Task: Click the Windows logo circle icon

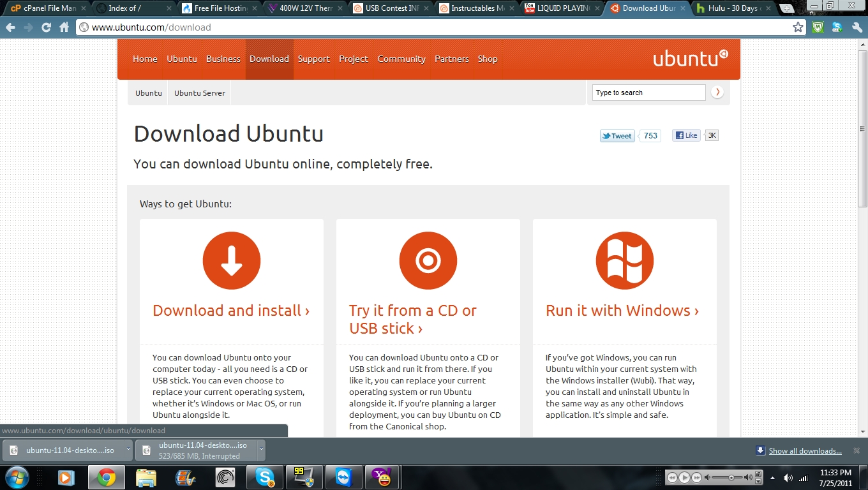Action: click(625, 260)
